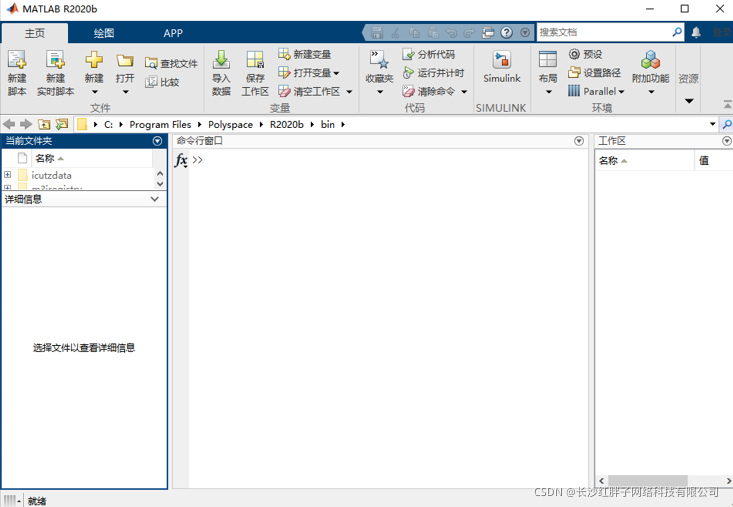The height and width of the screenshot is (507, 733).
Task: Click the Open (打开) folder icon
Action: [125, 61]
